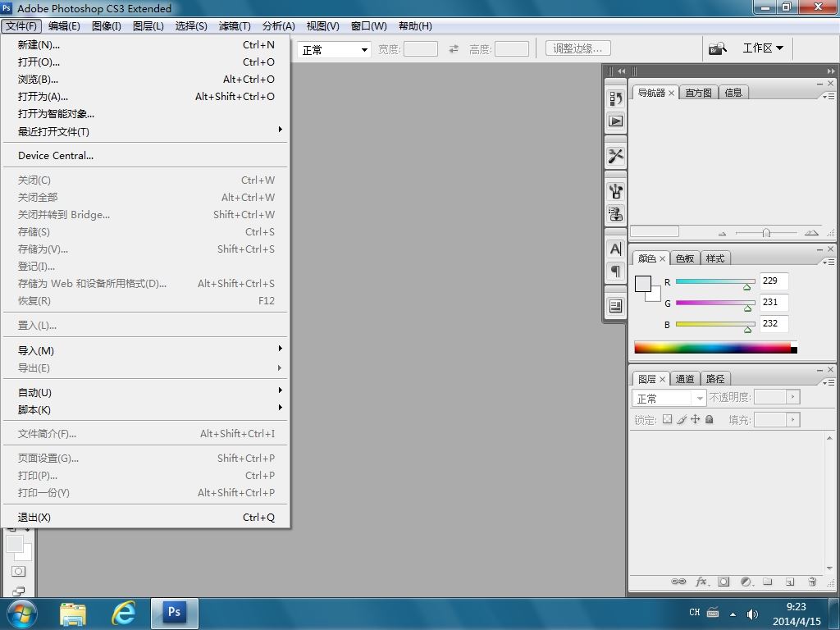Click the delete layer trash icon
The image size is (840, 630).
click(812, 582)
